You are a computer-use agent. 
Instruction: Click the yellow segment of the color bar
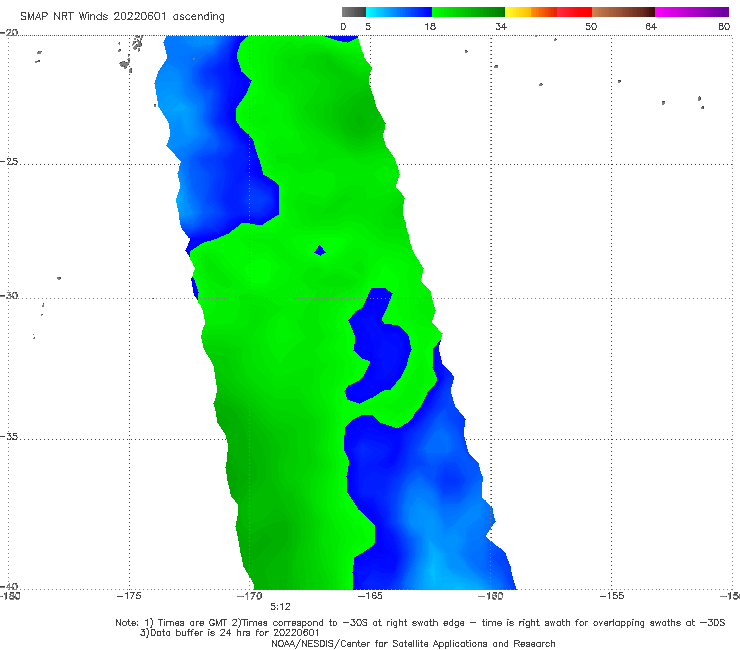(x=518, y=12)
